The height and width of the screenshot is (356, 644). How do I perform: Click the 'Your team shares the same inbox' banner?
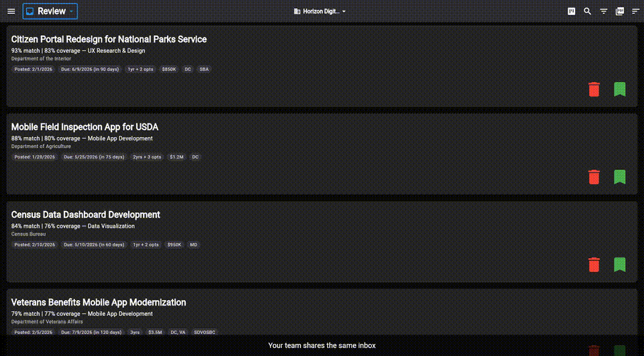tap(322, 345)
